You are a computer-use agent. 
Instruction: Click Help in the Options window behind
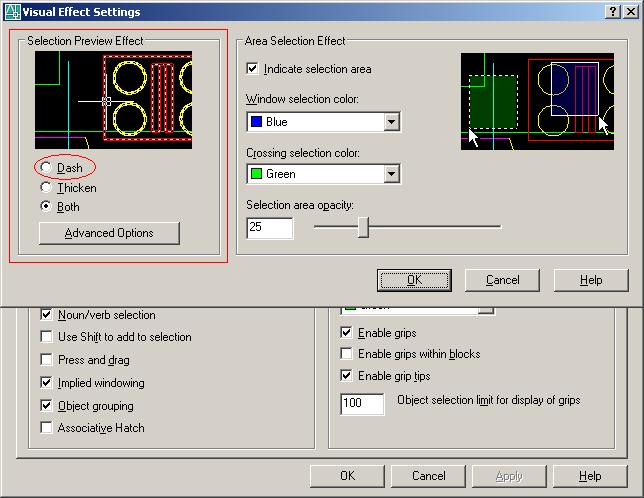pos(590,476)
